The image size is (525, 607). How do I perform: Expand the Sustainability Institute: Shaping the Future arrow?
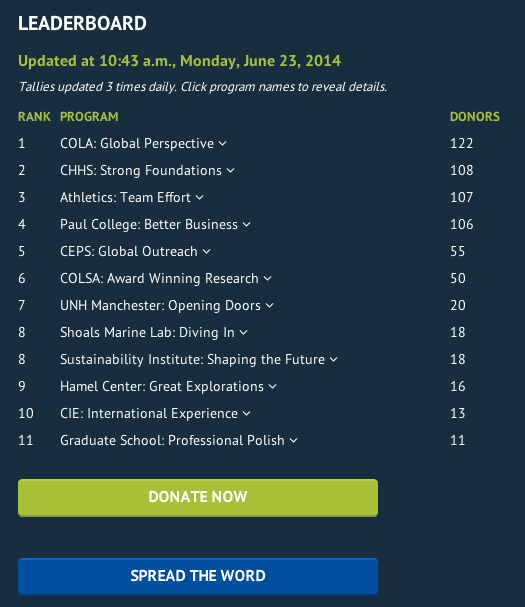334,360
